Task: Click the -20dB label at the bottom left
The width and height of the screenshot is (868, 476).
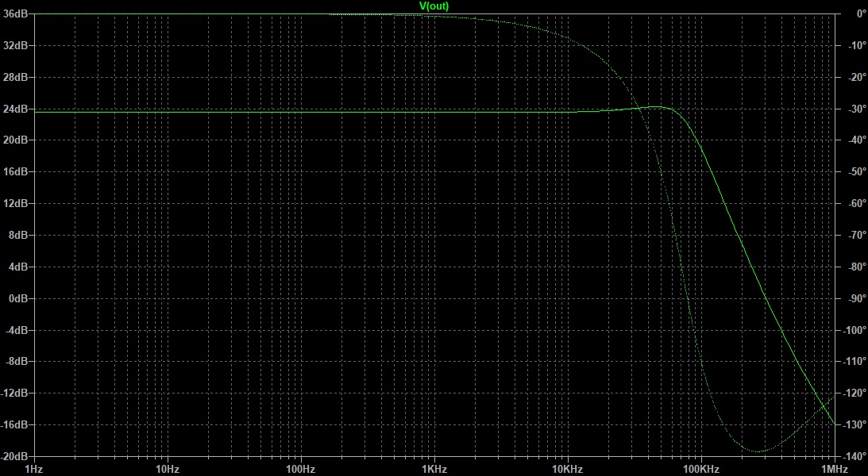Action: tap(15, 456)
